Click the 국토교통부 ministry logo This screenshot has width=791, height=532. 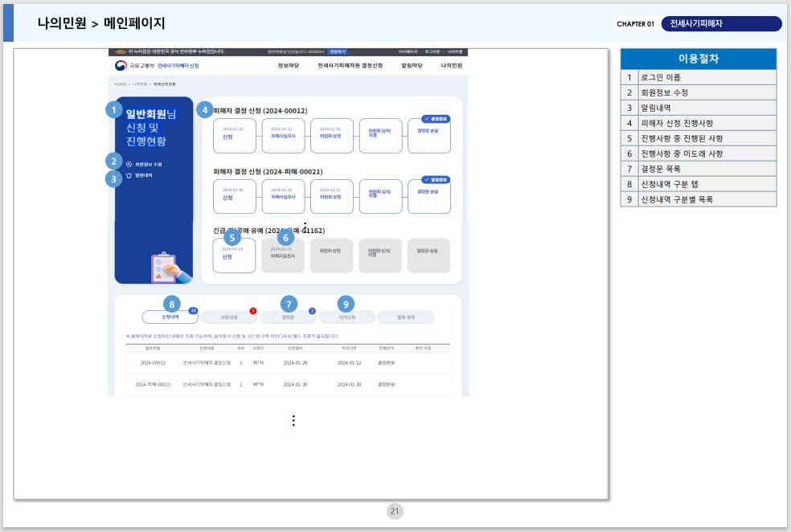[121, 66]
